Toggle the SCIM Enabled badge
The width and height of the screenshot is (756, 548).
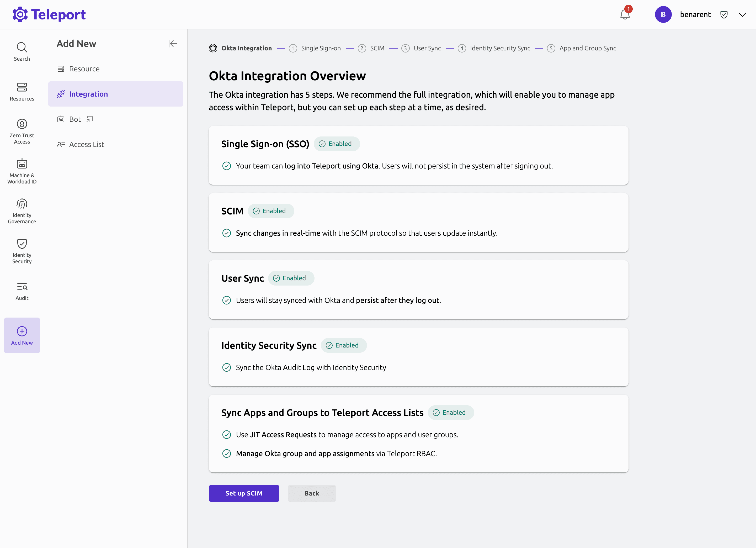click(271, 211)
